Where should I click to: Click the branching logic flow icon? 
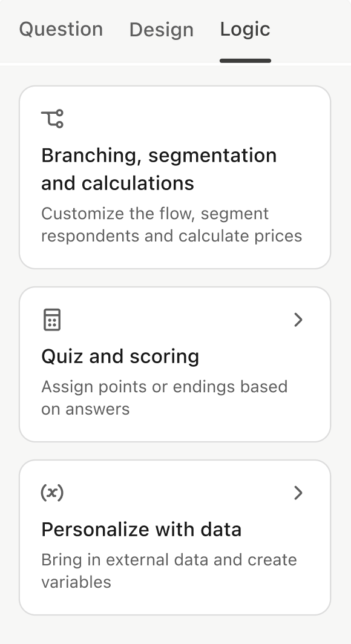point(52,119)
